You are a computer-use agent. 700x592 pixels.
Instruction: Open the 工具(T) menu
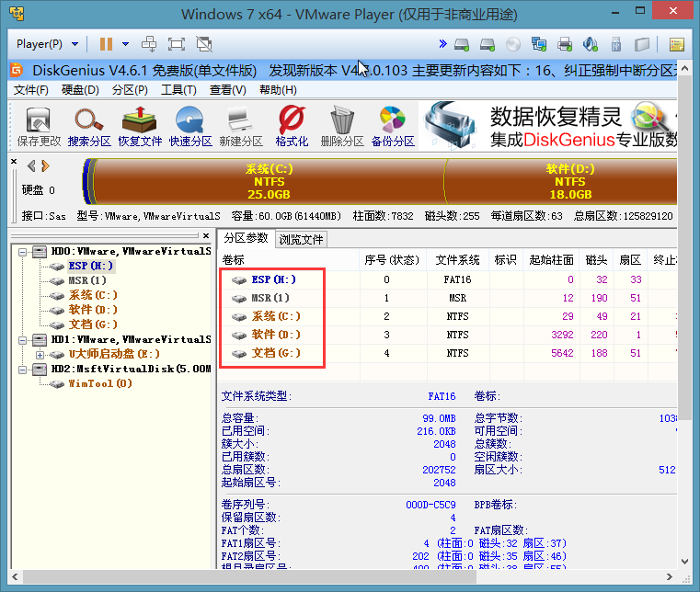click(178, 89)
